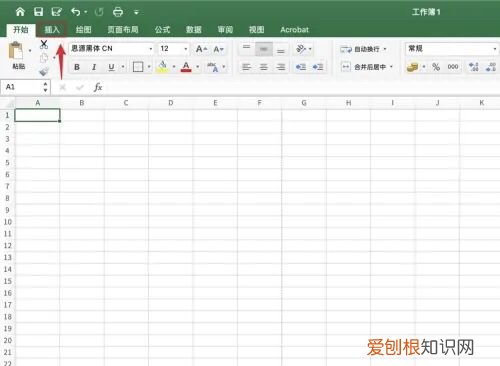Image resolution: width=500 pixels, height=366 pixels.
Task: Click the save-as edit icon in quick access
Action: pyautogui.click(x=57, y=12)
